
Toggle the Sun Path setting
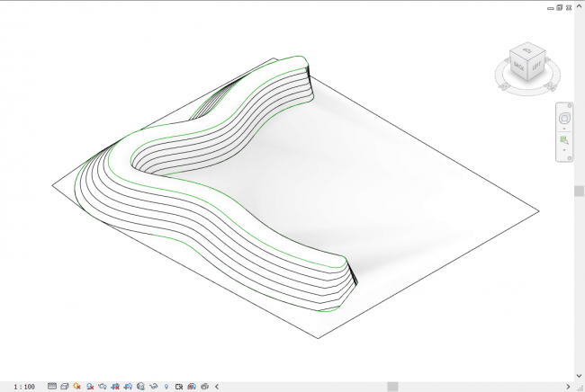point(77,386)
